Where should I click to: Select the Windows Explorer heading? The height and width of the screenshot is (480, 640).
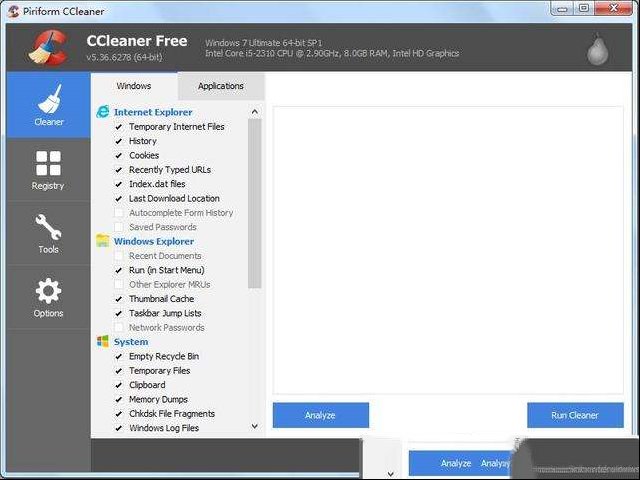coord(154,241)
